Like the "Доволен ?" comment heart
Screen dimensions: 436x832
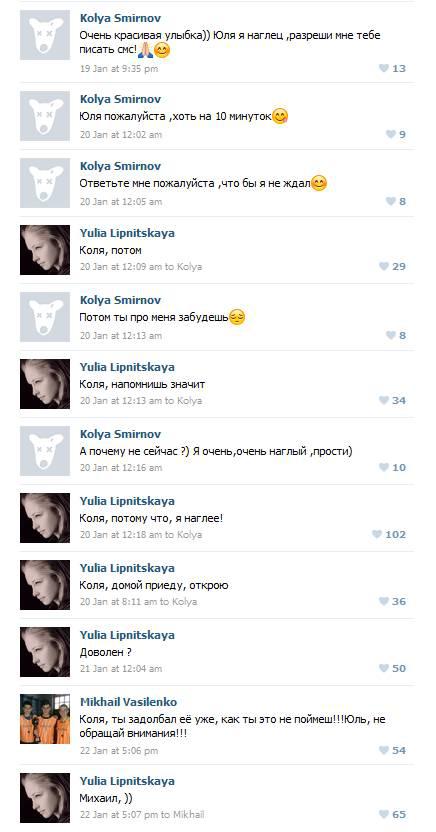click(x=383, y=668)
